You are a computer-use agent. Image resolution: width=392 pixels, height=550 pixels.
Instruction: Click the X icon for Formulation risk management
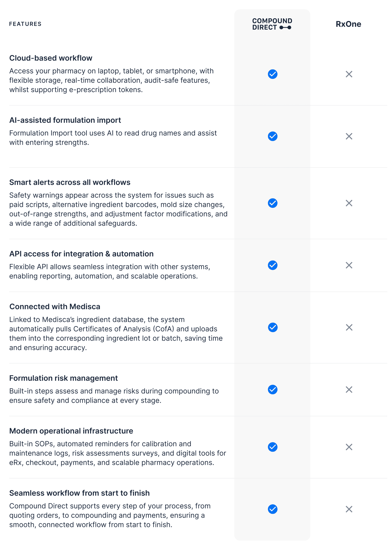(349, 390)
